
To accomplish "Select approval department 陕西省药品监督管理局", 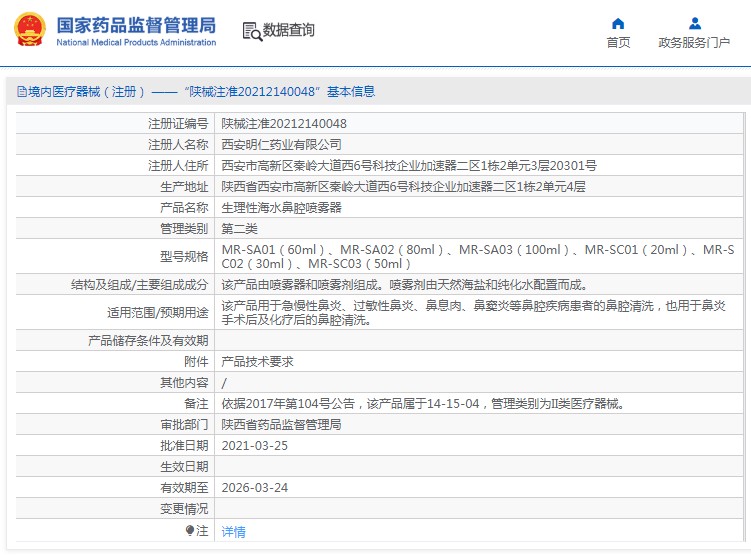I will click(281, 425).
